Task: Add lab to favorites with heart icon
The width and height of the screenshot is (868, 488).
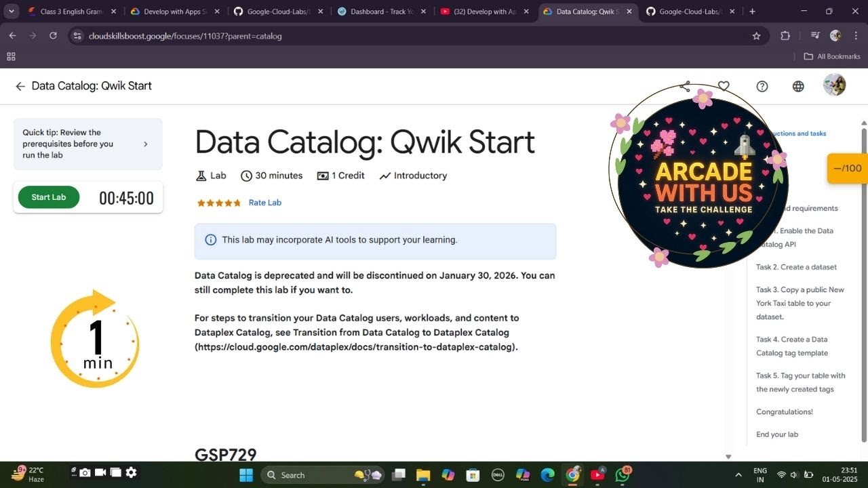Action: (724, 86)
